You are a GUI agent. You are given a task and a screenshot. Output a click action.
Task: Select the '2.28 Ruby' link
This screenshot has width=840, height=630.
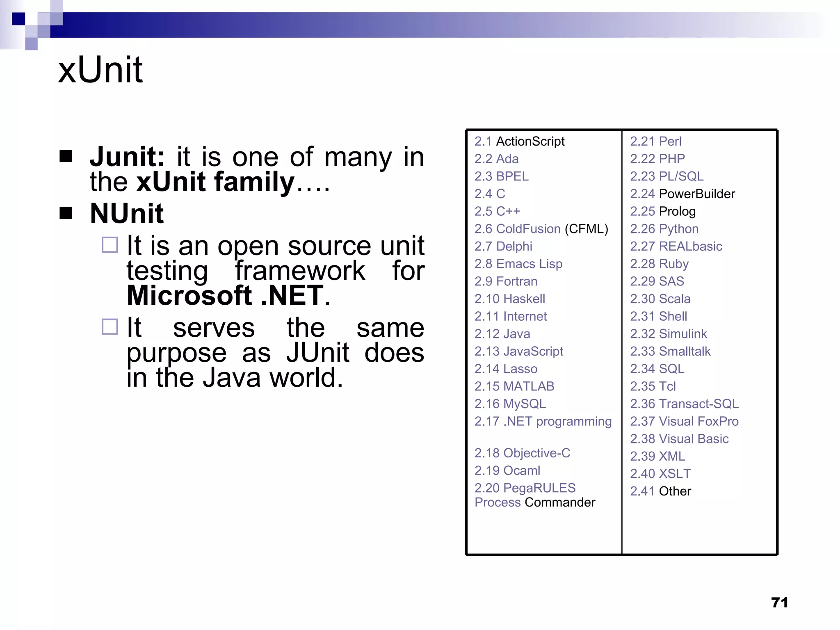(660, 264)
